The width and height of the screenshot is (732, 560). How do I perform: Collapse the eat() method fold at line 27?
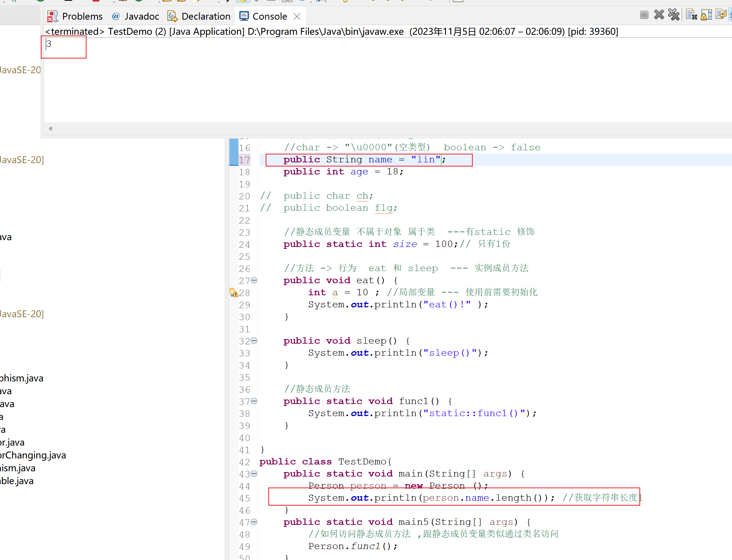point(254,280)
